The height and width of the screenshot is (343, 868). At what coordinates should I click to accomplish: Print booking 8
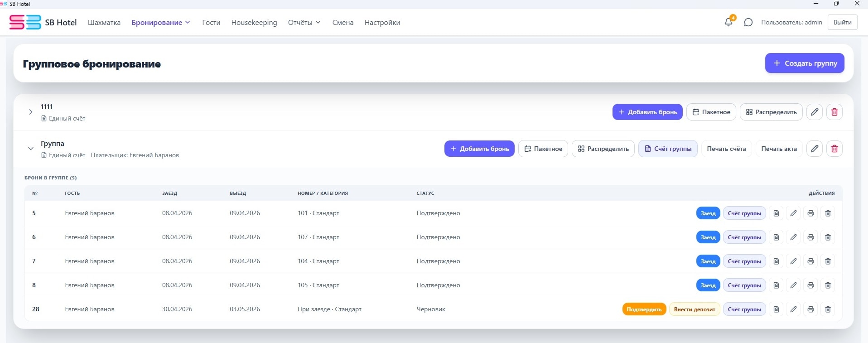tap(810, 285)
